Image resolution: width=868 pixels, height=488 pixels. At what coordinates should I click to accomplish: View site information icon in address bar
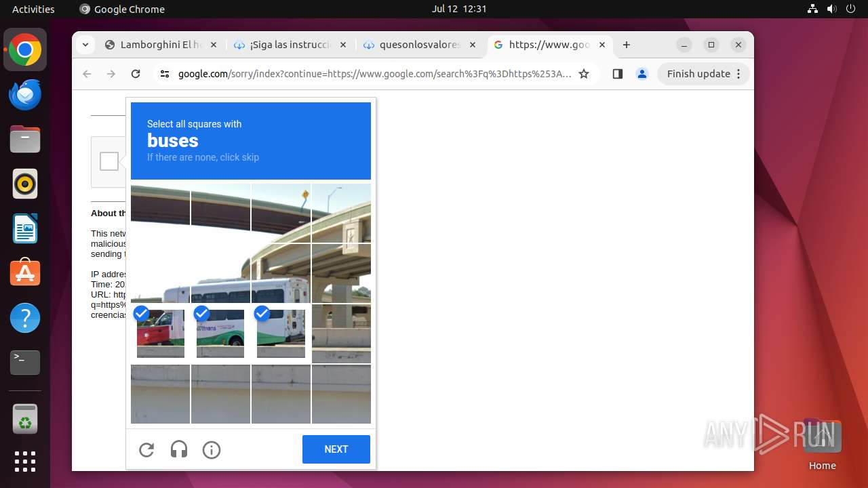165,74
